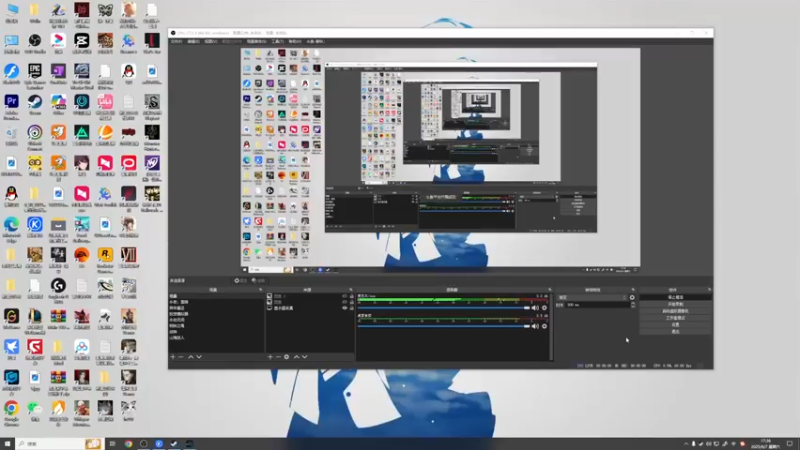The image size is (800, 450).
Task: Add a new scene with the plus icon
Action: [173, 357]
